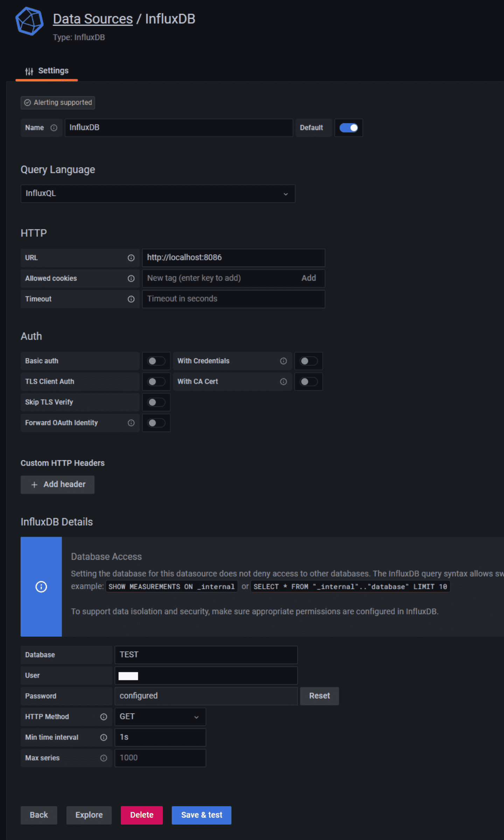Click the With CA Cert info icon

[x=283, y=382]
